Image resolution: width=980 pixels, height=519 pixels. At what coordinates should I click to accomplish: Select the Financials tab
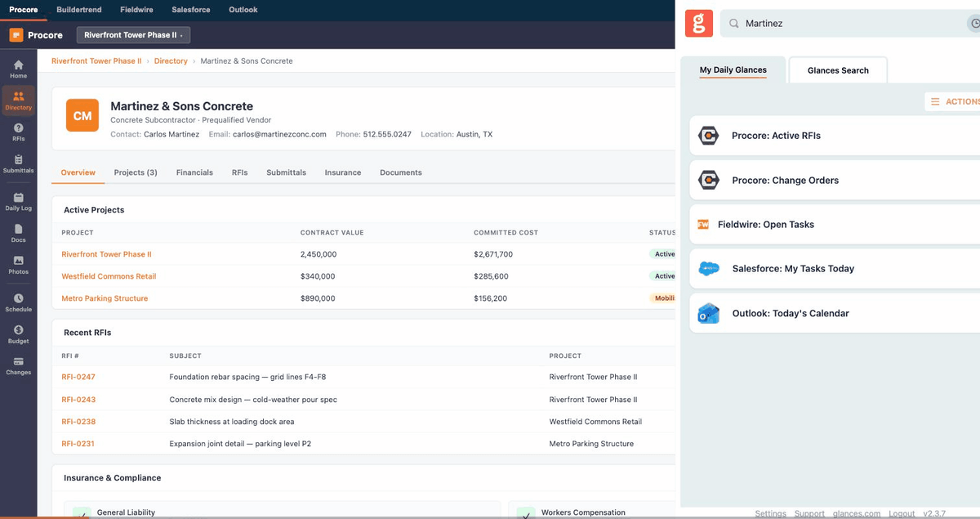[194, 172]
